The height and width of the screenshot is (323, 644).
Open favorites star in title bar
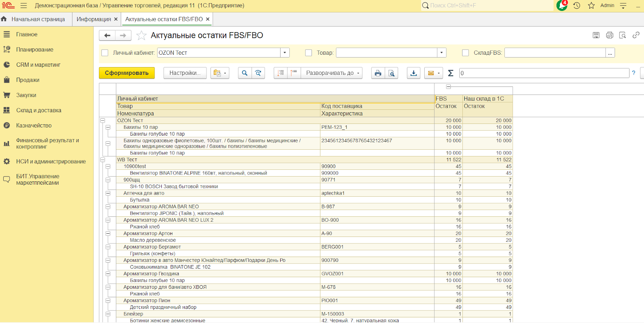coord(591,6)
